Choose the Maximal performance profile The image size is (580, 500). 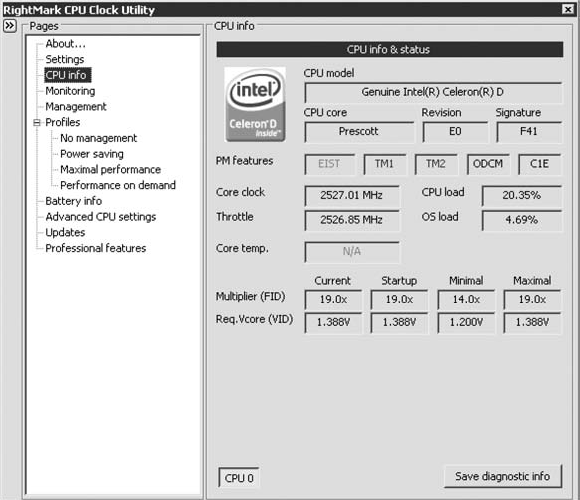pos(111,169)
